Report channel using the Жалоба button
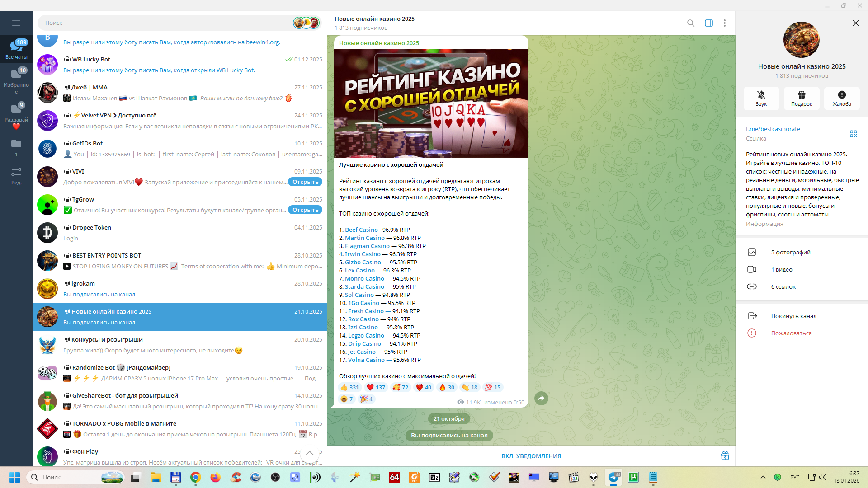This screenshot has width=868, height=488. click(x=841, y=98)
